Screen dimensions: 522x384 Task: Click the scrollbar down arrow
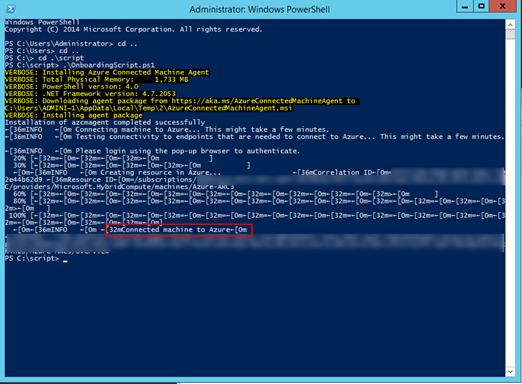pos(510,372)
